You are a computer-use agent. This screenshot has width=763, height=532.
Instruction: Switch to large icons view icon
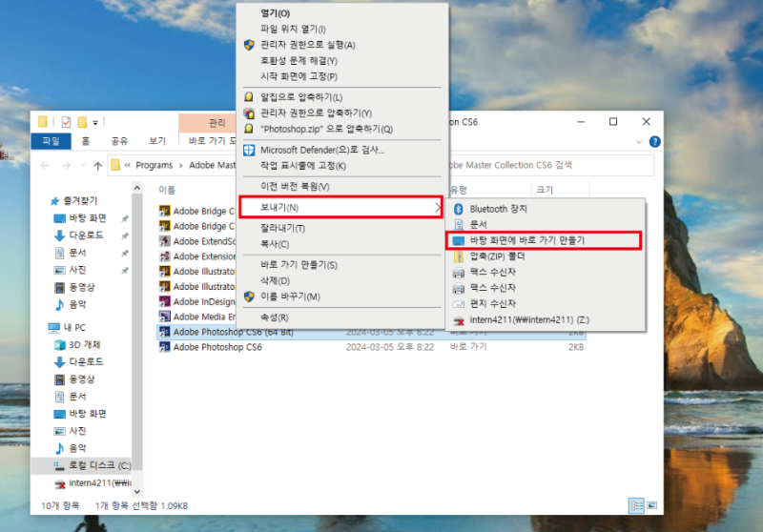coord(652,505)
